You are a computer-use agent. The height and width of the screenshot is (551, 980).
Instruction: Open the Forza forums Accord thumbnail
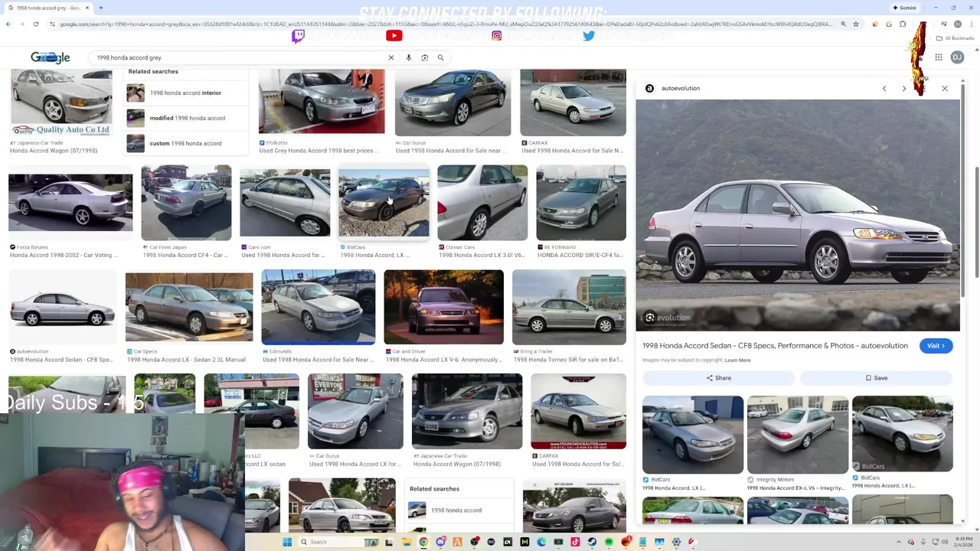point(70,203)
